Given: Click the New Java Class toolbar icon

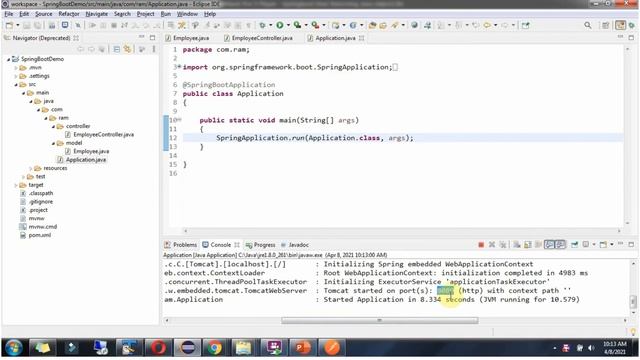Looking at the screenshot, I should click(x=353, y=25).
